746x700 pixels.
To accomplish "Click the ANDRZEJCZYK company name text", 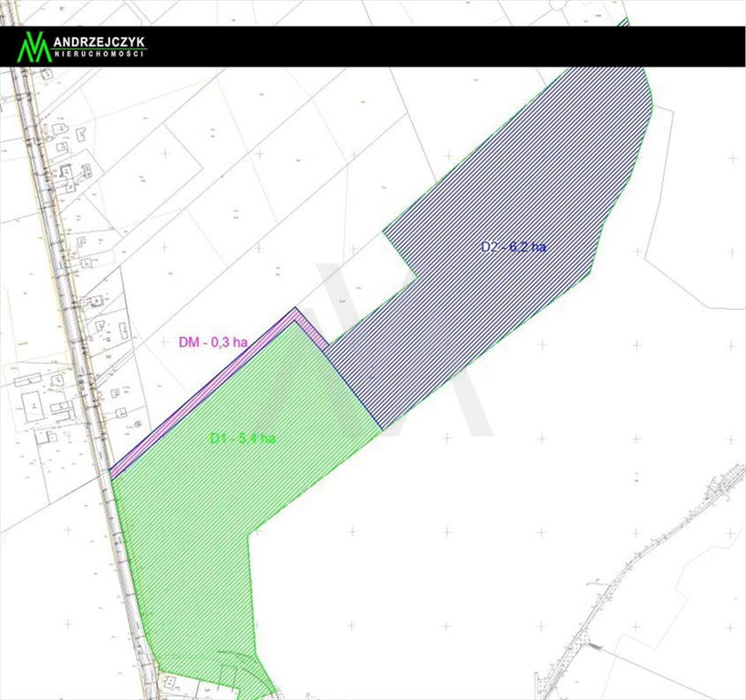I will [99, 42].
